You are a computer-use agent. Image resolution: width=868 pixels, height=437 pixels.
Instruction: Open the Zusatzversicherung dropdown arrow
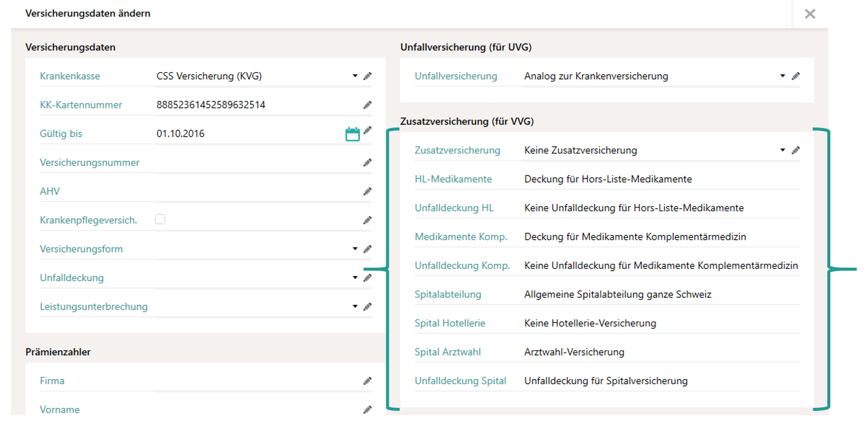click(782, 149)
